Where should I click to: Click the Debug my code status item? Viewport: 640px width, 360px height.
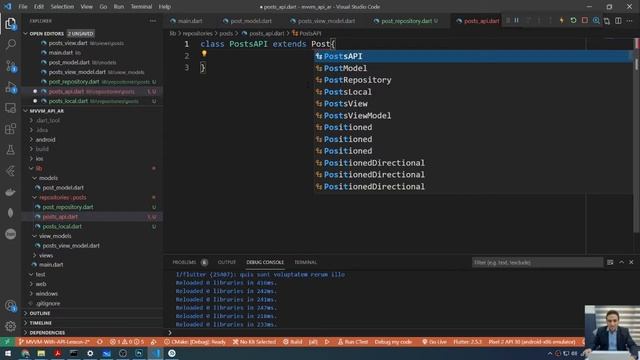point(393,342)
